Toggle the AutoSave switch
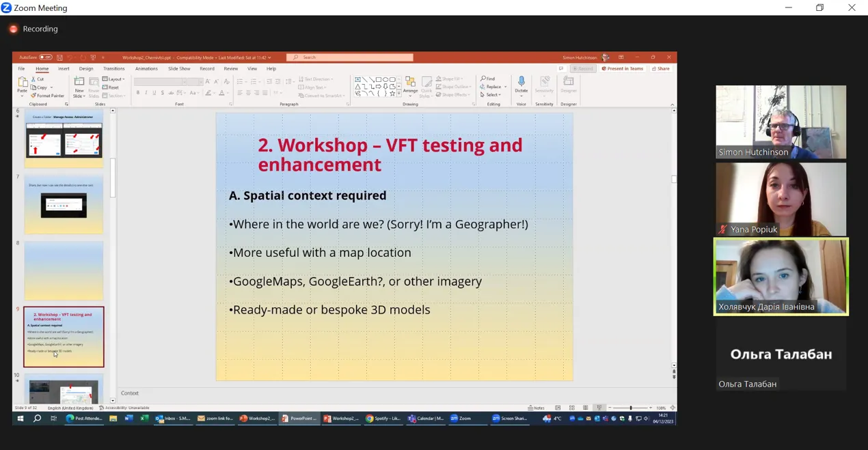868x450 pixels. 45,57
